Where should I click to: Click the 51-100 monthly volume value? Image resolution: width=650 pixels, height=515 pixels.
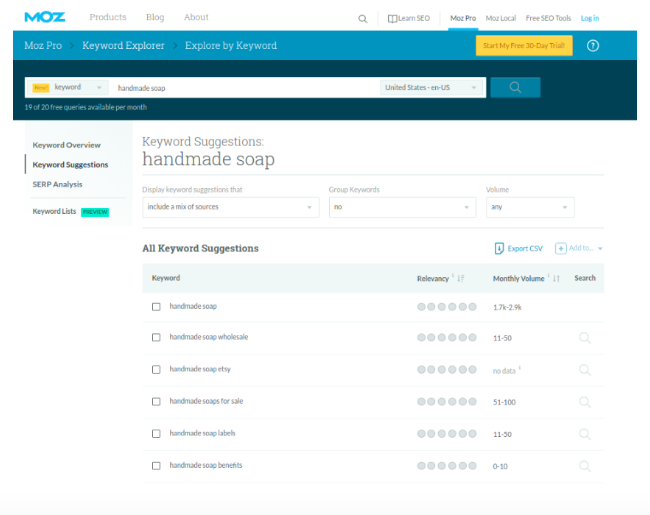click(504, 402)
